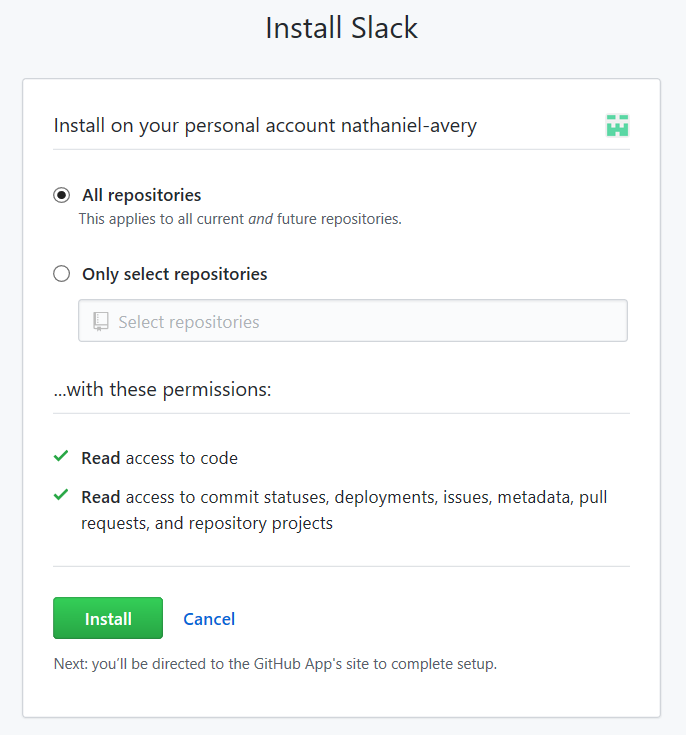Screen dimensions: 686x735
Task: Cancel the Slack installation
Action: 209,619
